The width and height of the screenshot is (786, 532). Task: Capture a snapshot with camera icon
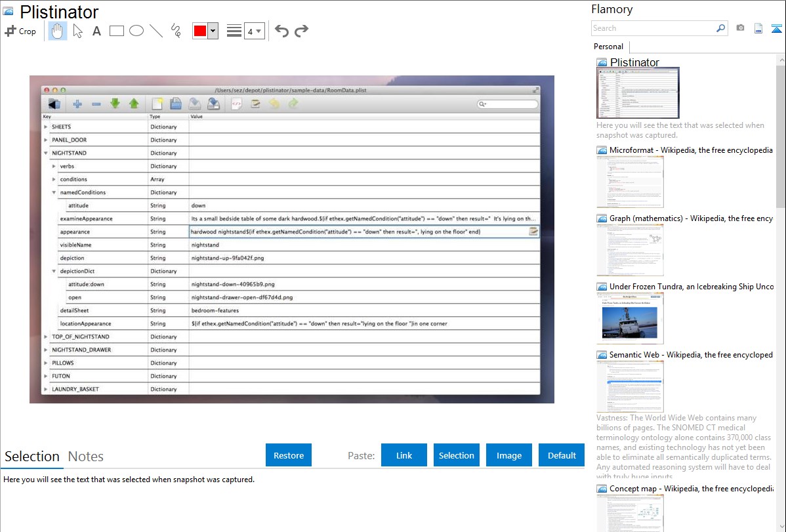pos(740,28)
